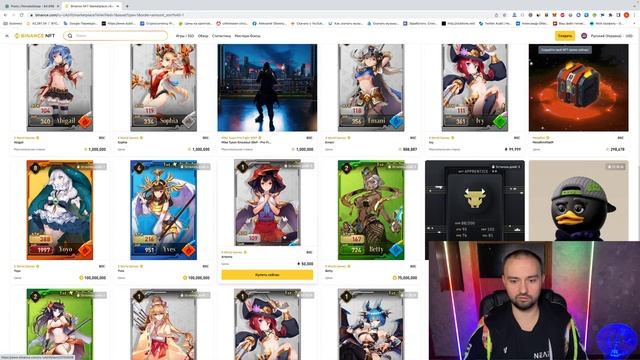Image resolution: width=640 pixels, height=360 pixels.
Task: Open the first navigation menu item after search
Action: 185,36
